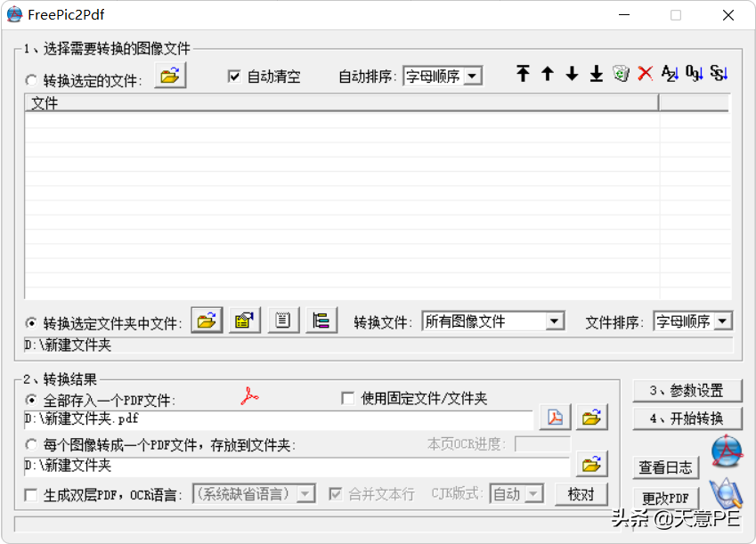
Task: Open 文件排序 dropdown set to 字母顺序
Action: point(693,321)
